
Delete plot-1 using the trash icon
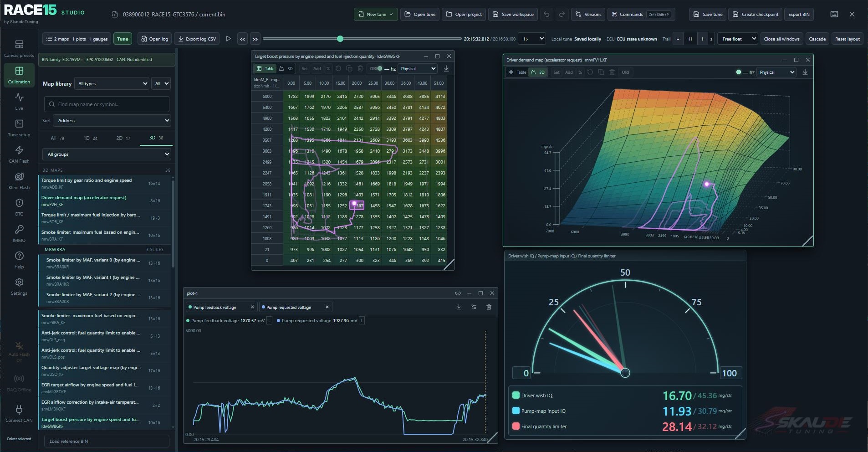click(489, 307)
